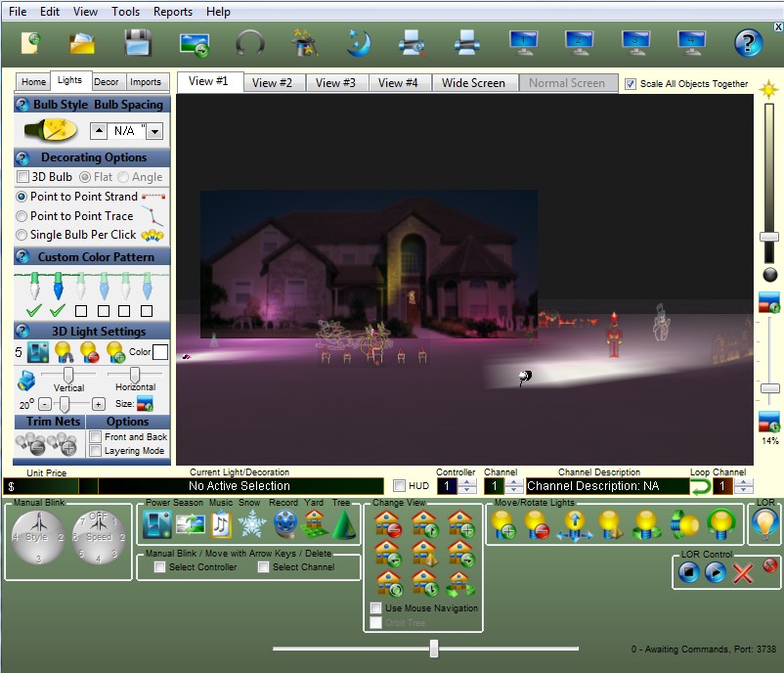Open the Reports menu
The image size is (784, 673).
172,12
